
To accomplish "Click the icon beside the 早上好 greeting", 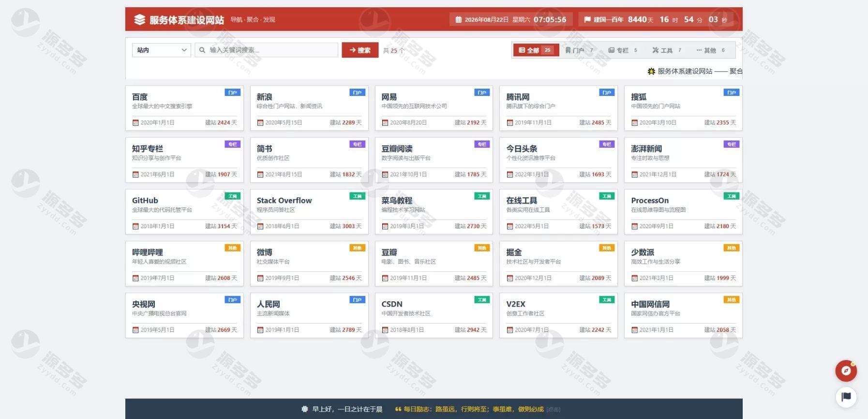I will [304, 409].
